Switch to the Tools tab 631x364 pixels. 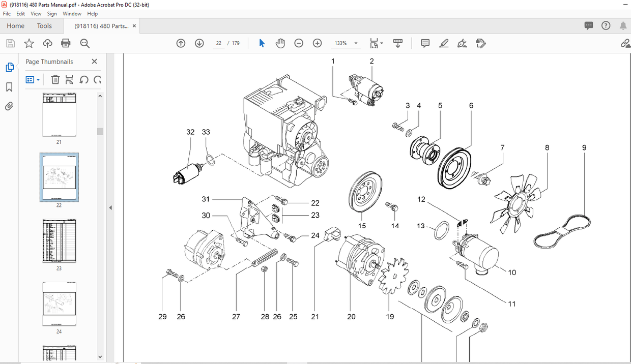click(x=44, y=25)
